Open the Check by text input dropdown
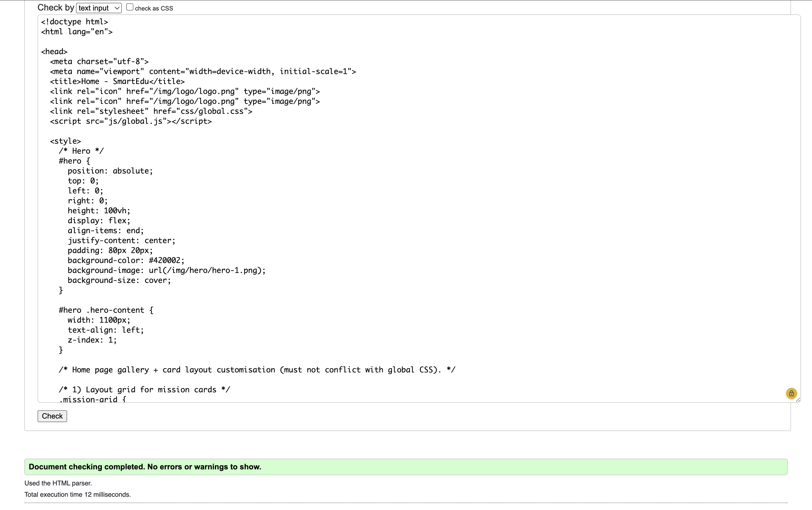Viewport: 812px width, 510px height. [x=99, y=8]
